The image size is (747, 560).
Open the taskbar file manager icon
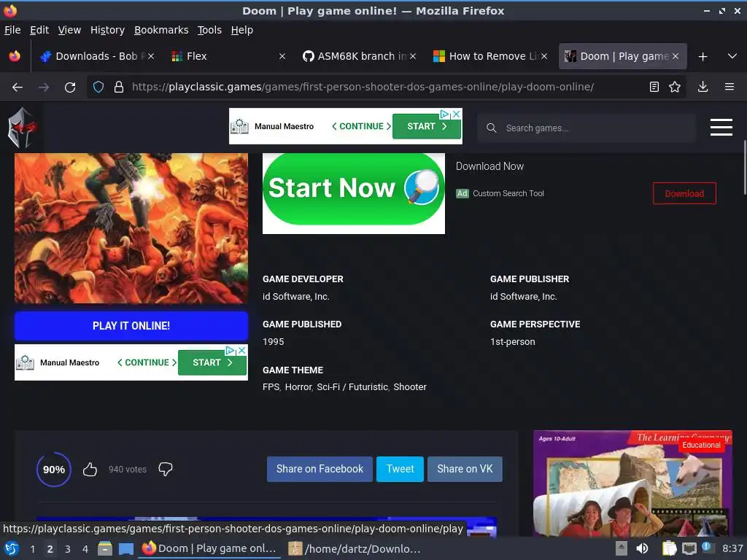105,549
